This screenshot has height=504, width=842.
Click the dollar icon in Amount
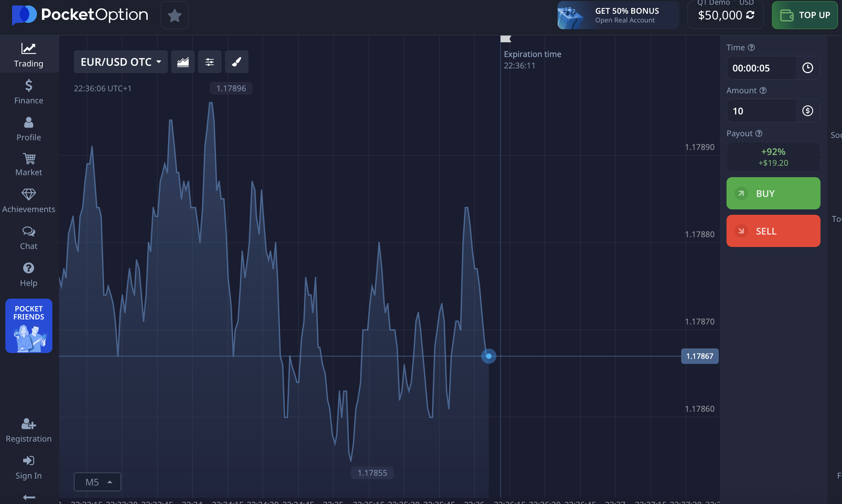point(807,111)
